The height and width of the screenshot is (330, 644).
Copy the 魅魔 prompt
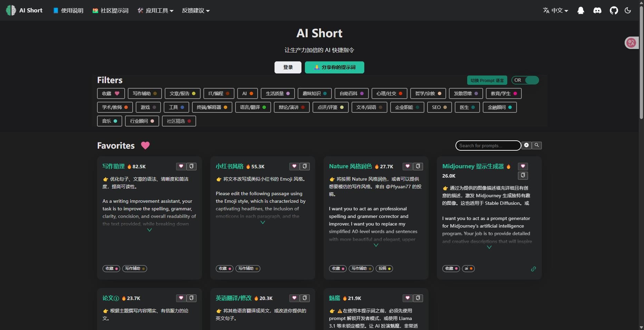click(x=418, y=298)
